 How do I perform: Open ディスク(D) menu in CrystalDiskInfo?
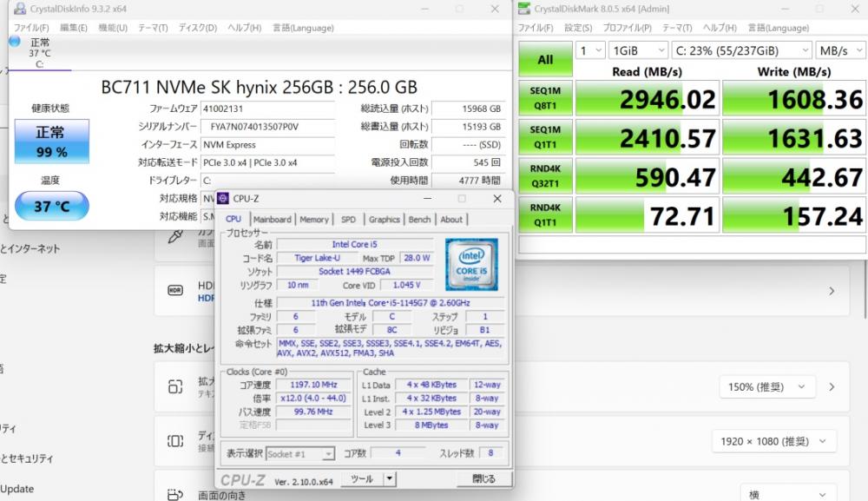pos(198,28)
